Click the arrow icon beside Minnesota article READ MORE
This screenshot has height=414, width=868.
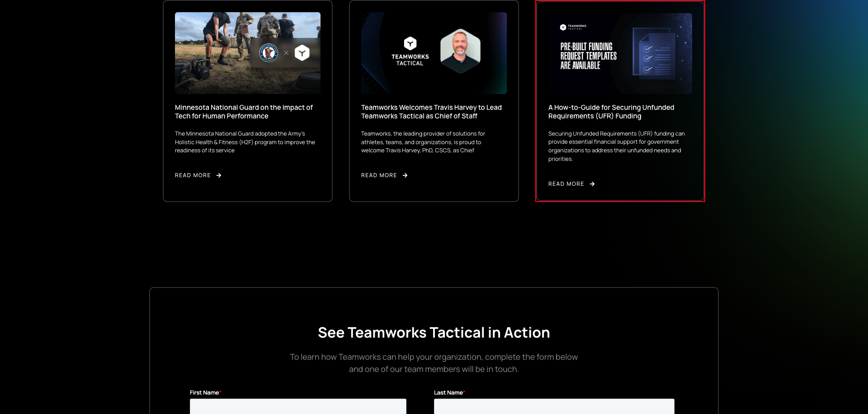pyautogui.click(x=219, y=175)
